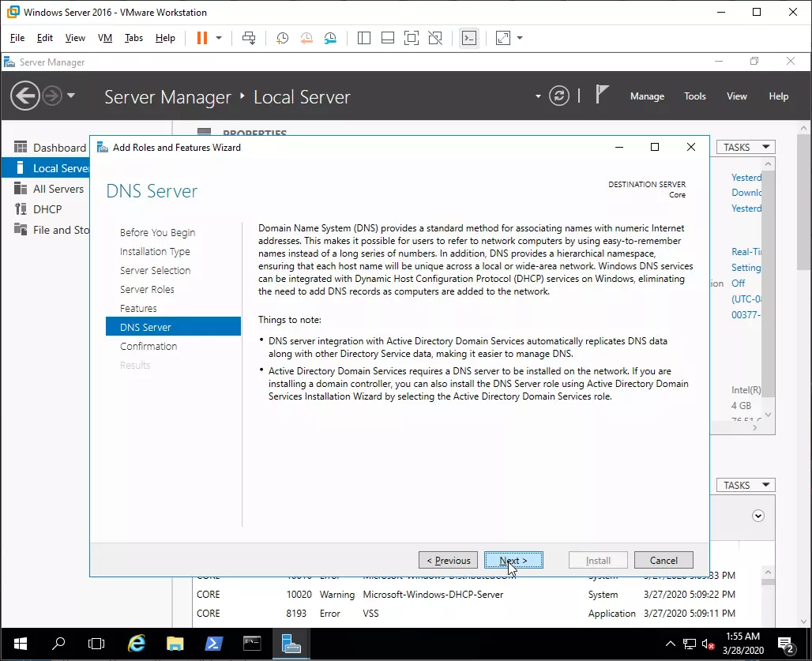
Task: Revert virtual machine to previous snapshot icon
Action: 306,38
